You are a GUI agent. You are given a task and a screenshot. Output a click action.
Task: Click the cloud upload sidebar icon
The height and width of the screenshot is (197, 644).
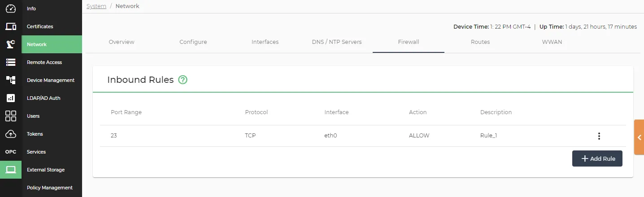(11, 134)
